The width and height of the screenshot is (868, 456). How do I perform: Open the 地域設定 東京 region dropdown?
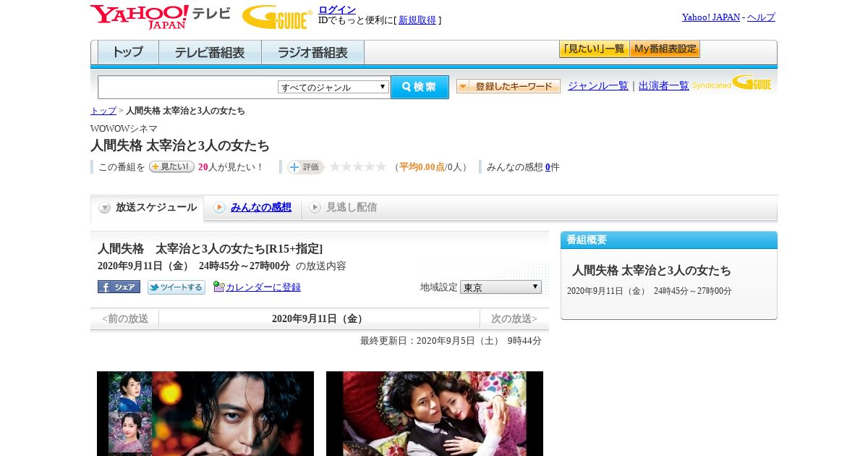[501, 287]
